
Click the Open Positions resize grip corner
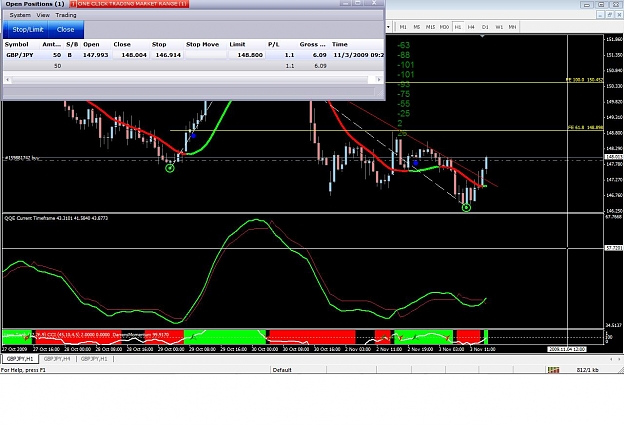click(x=380, y=94)
